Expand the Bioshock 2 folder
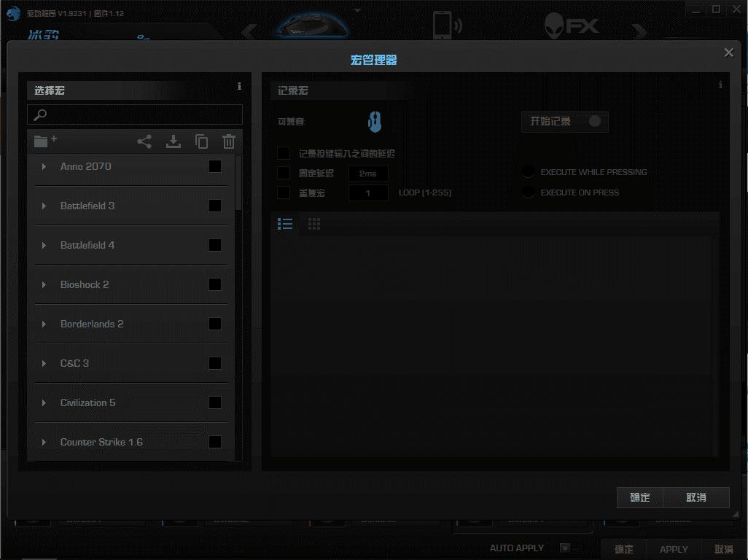This screenshot has height=560, width=748. pos(44,285)
